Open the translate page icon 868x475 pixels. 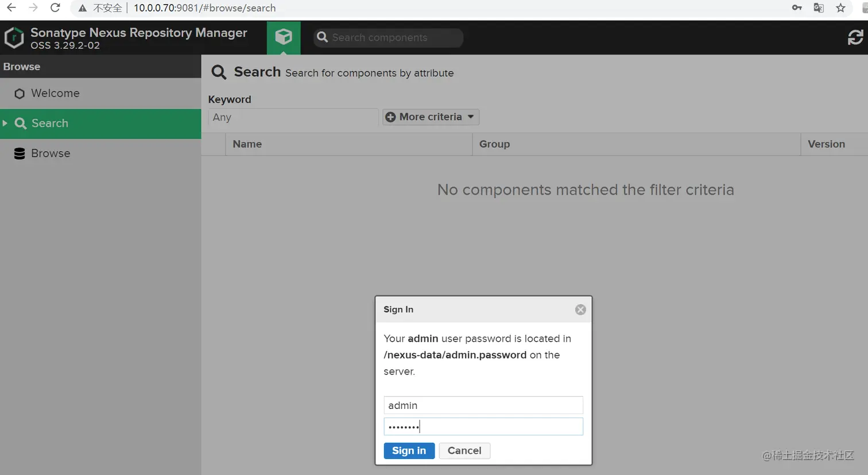pos(819,8)
